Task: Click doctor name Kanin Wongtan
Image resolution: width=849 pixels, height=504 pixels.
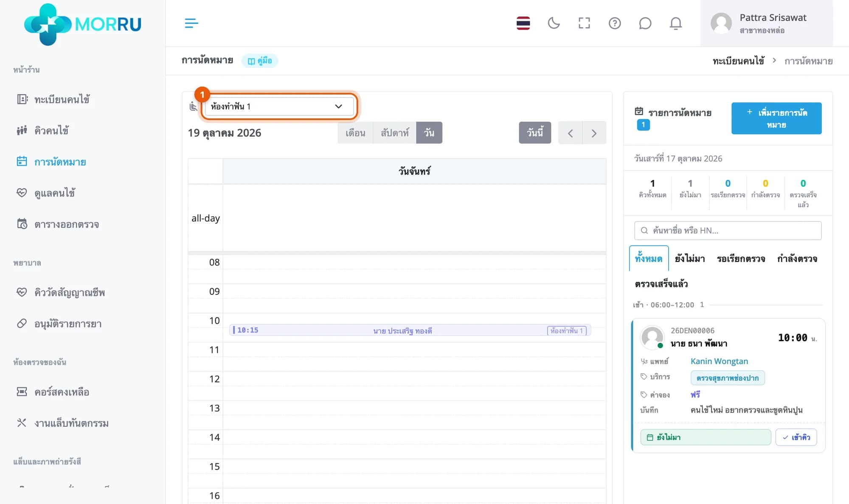Action: click(719, 361)
